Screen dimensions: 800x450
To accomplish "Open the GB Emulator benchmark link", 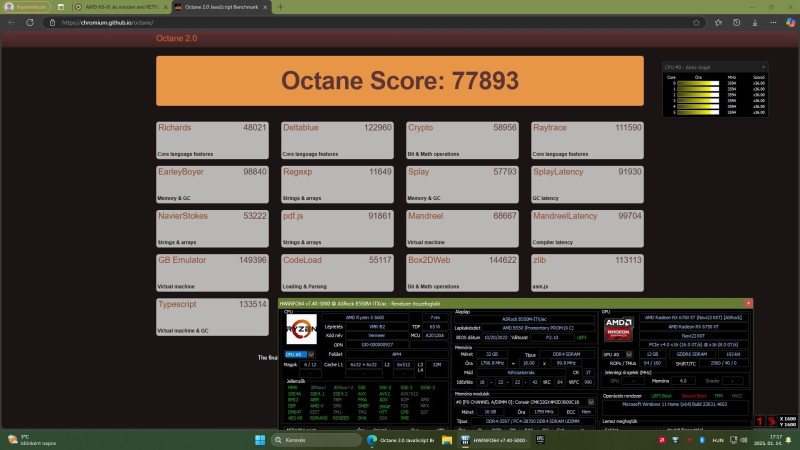I will point(182,260).
